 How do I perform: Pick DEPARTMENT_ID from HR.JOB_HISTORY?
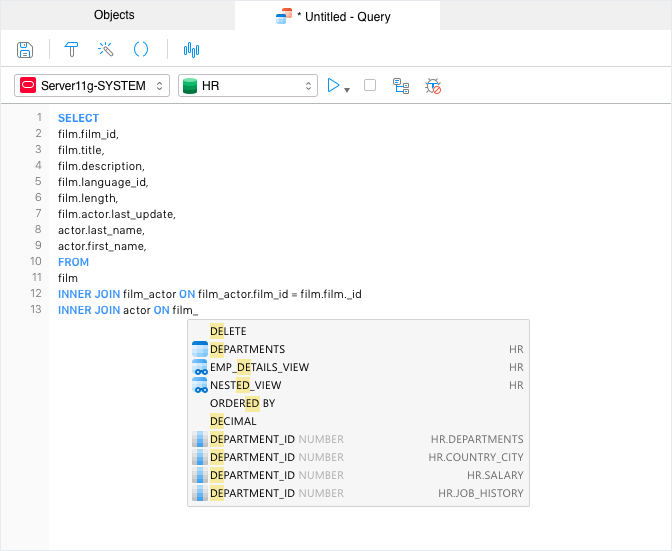tap(358, 493)
